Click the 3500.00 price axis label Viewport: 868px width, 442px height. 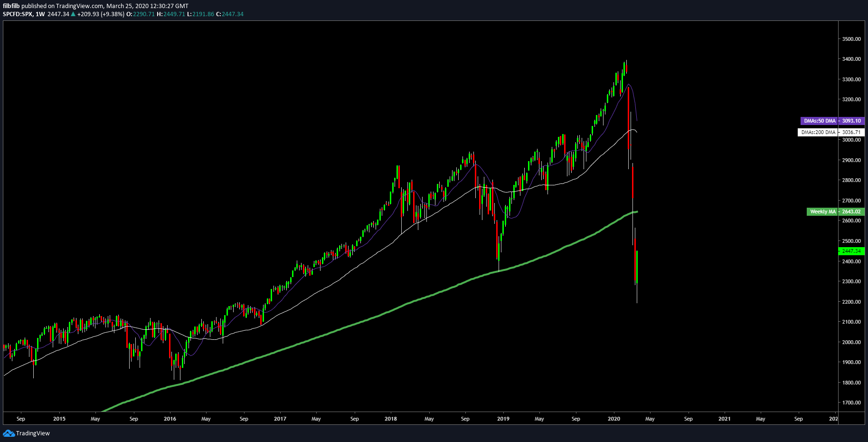coord(851,39)
